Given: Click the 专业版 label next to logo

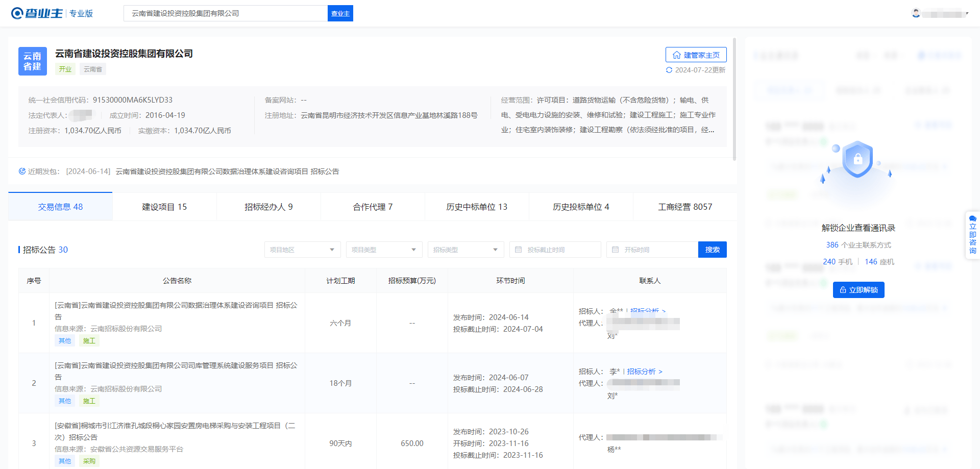Looking at the screenshot, I should click(x=81, y=13).
